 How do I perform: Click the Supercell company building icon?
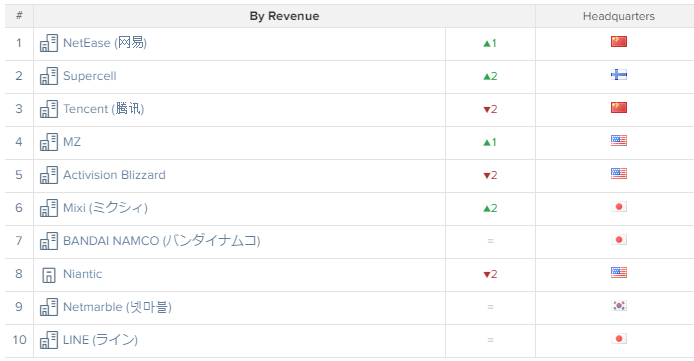49,76
